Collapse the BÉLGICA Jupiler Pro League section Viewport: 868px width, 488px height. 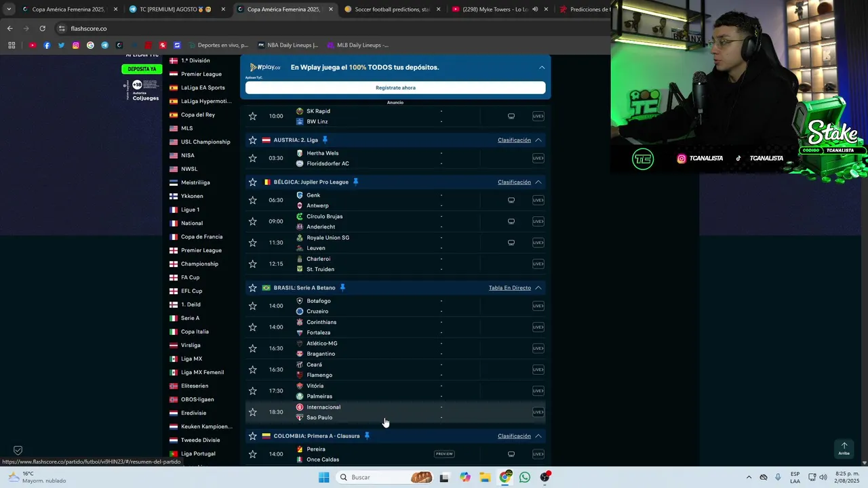[x=538, y=182]
